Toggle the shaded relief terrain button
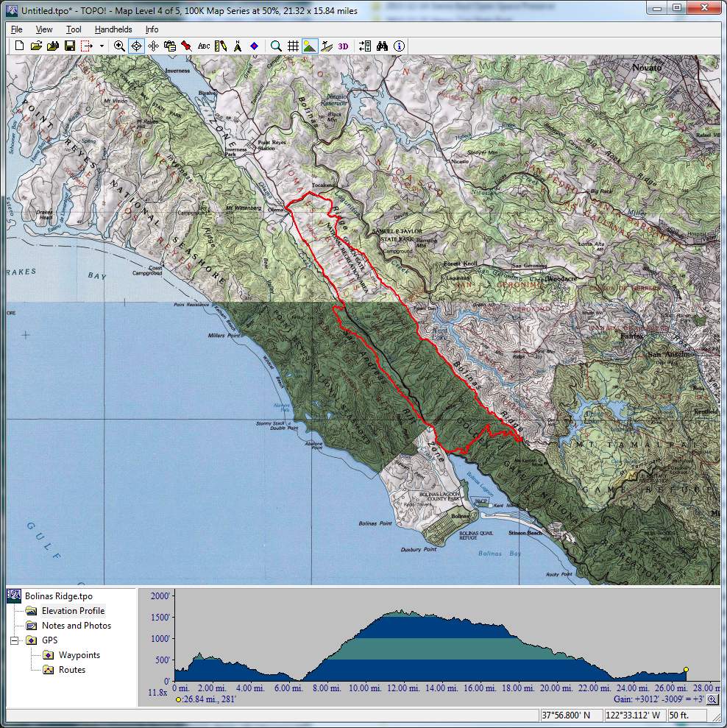Screen dimensions: 727x728 309,46
